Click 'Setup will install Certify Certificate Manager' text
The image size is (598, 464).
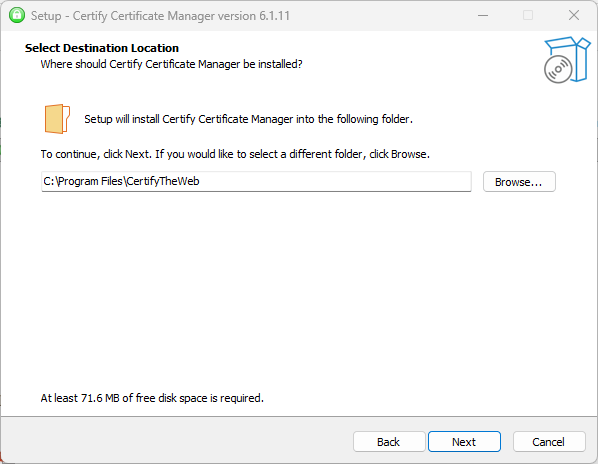click(x=249, y=119)
